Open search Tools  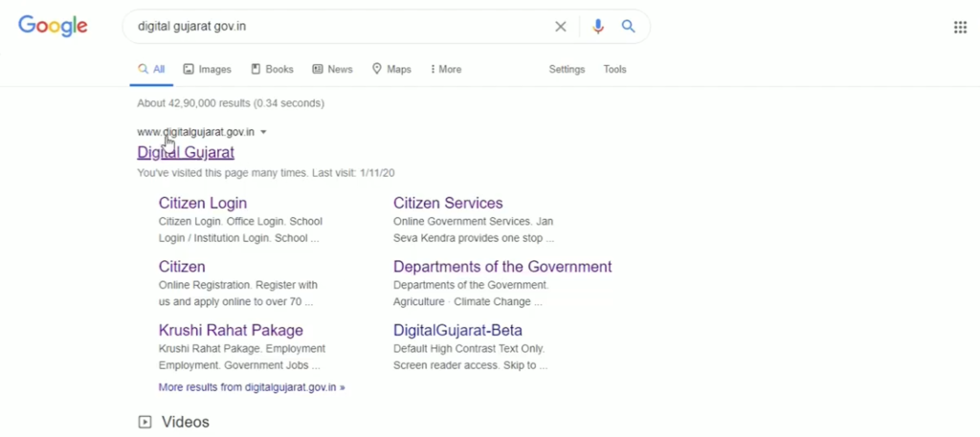tap(614, 69)
